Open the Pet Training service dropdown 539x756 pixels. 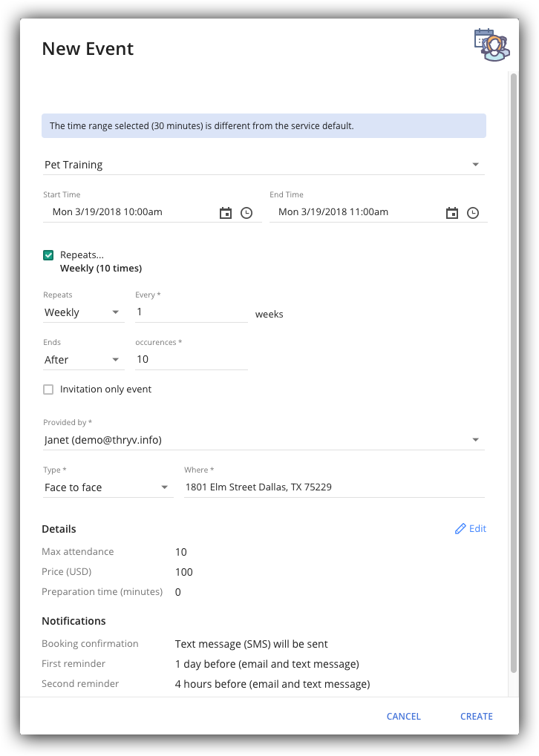264,165
